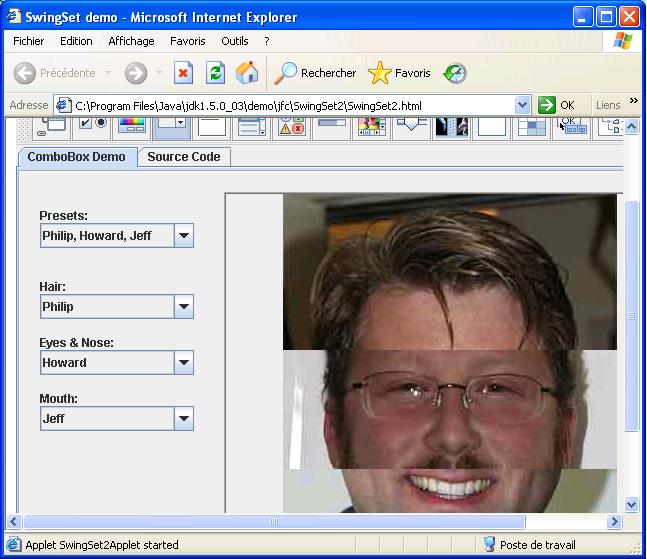Open the Outils menu
The height and width of the screenshot is (559, 647).
coord(235,41)
